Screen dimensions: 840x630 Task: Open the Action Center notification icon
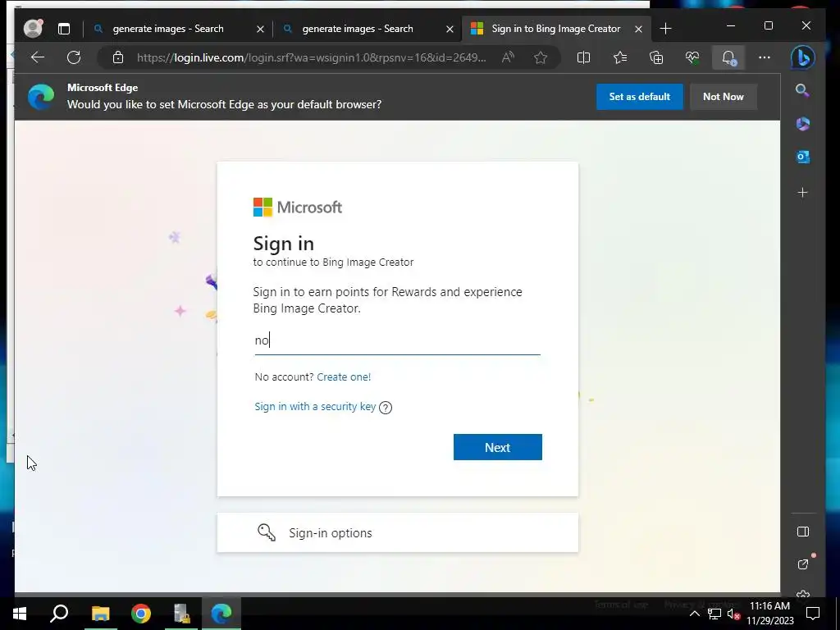pyautogui.click(x=813, y=614)
